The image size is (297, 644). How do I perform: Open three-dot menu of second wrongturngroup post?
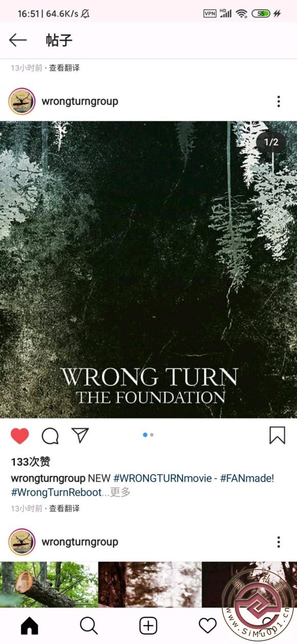pos(279,542)
